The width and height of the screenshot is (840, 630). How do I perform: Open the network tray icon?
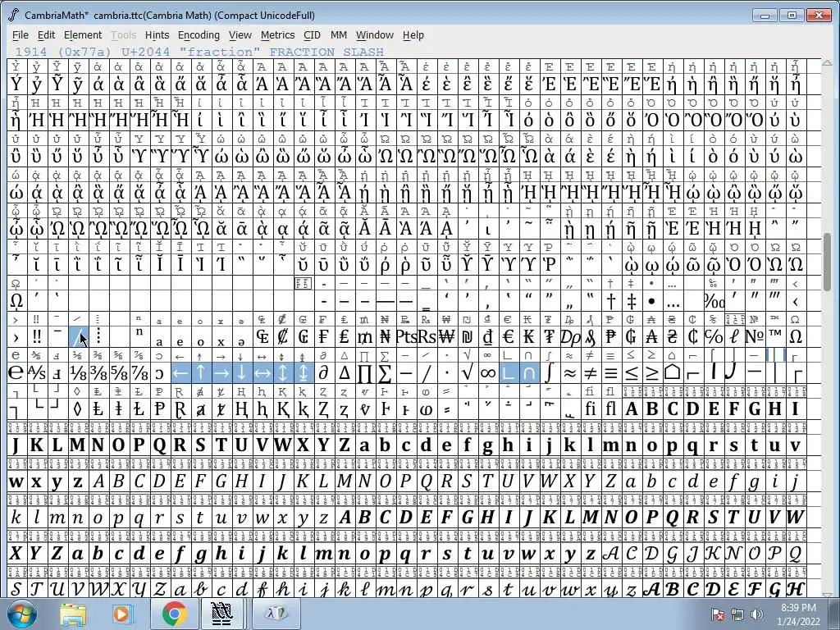click(737, 614)
